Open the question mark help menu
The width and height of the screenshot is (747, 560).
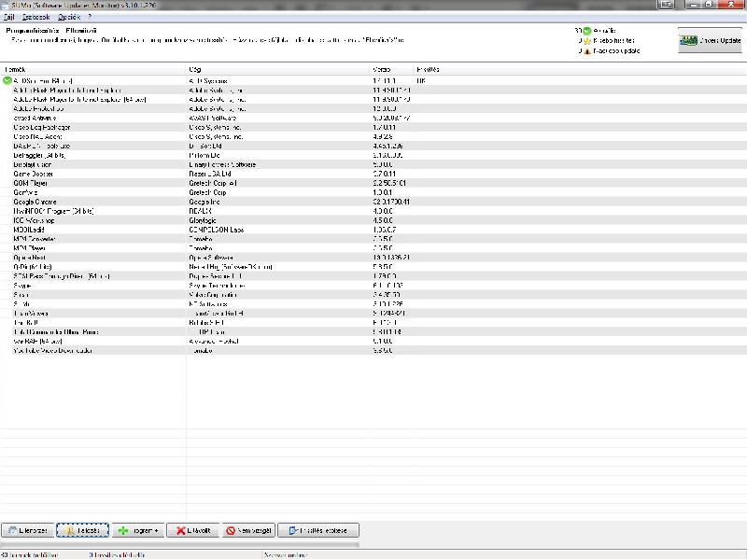click(90, 17)
